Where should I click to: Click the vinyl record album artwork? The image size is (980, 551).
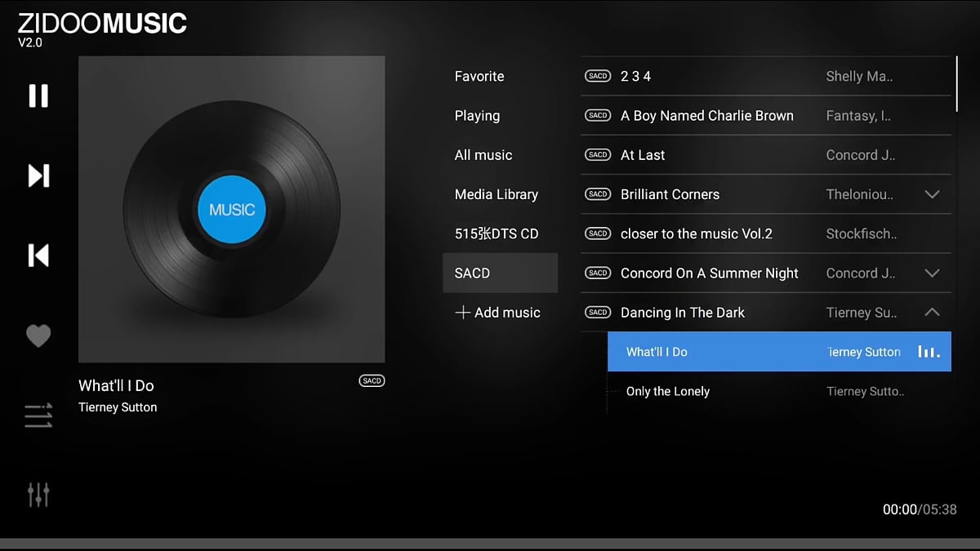tap(231, 208)
